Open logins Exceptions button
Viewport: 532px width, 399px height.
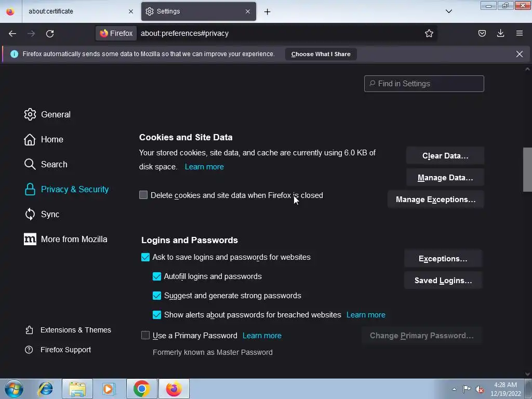pos(443,259)
